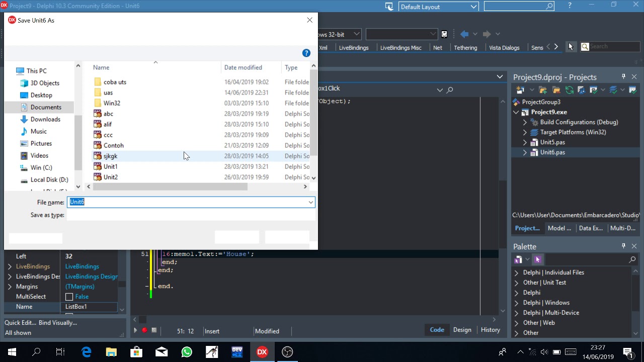644x362 pixels.
Task: Click the IDE Insight search box in title bar
Action: point(519,7)
